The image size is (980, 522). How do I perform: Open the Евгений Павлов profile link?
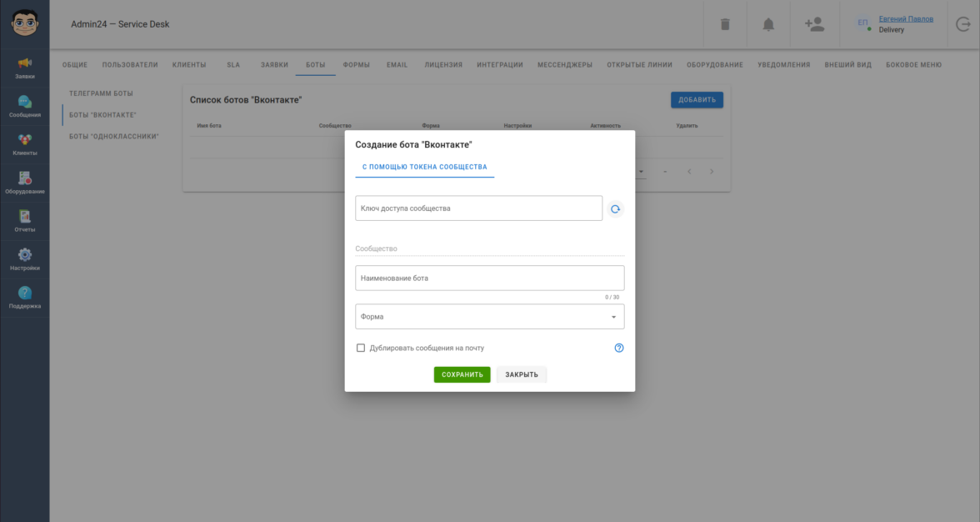point(906,19)
